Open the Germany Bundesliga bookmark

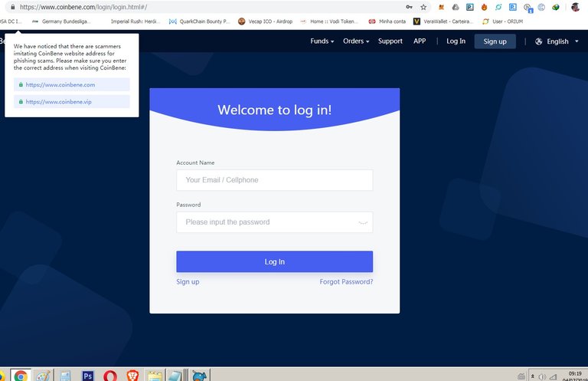[61, 21]
